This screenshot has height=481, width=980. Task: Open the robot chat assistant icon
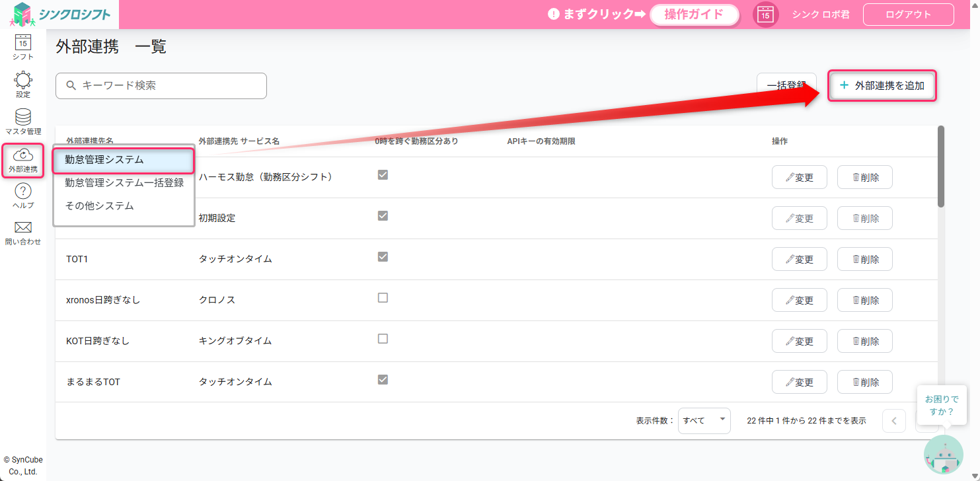[x=943, y=455]
